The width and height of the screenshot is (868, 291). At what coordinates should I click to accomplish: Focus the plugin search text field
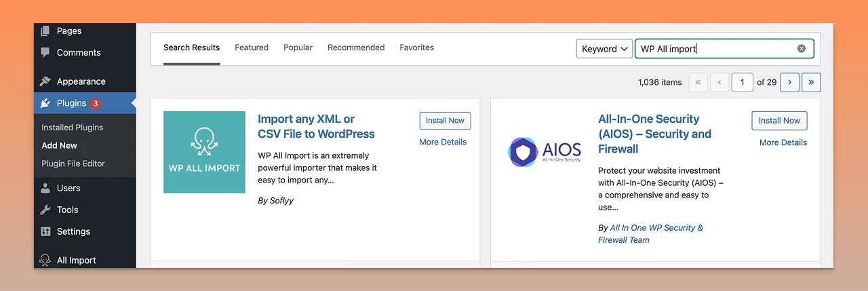point(715,49)
